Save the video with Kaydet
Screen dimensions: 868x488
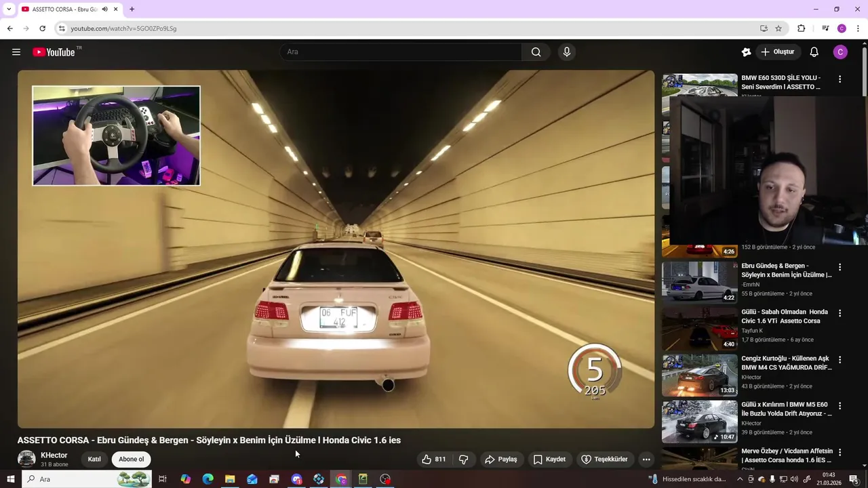click(549, 459)
